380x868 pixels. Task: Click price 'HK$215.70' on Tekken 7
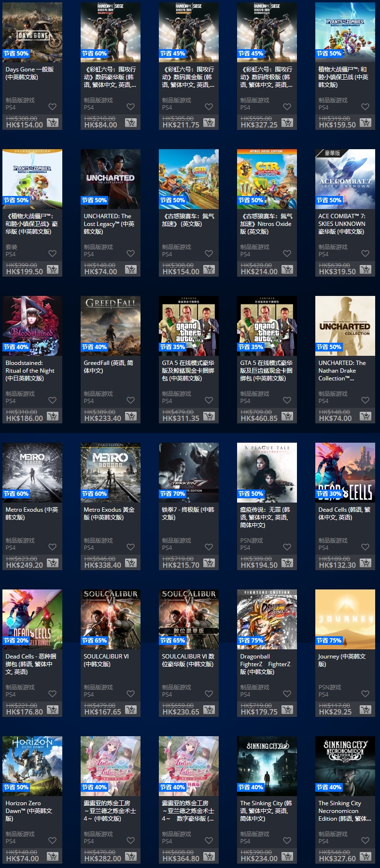pos(181,565)
